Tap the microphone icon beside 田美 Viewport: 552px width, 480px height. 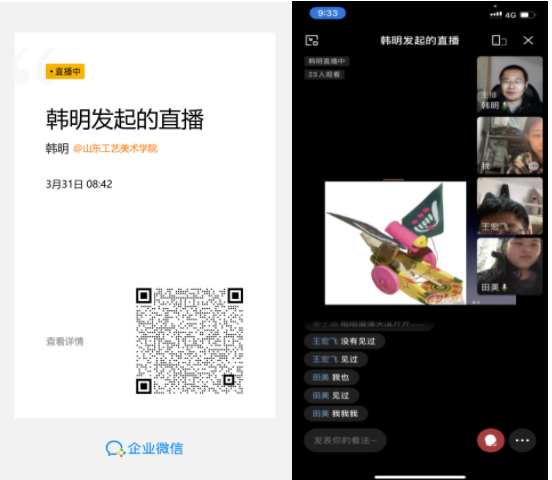click(504, 287)
